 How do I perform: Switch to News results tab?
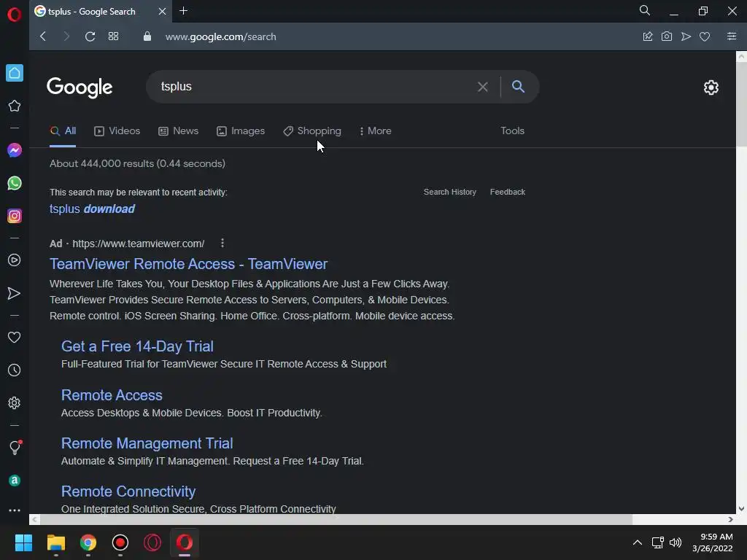178,131
